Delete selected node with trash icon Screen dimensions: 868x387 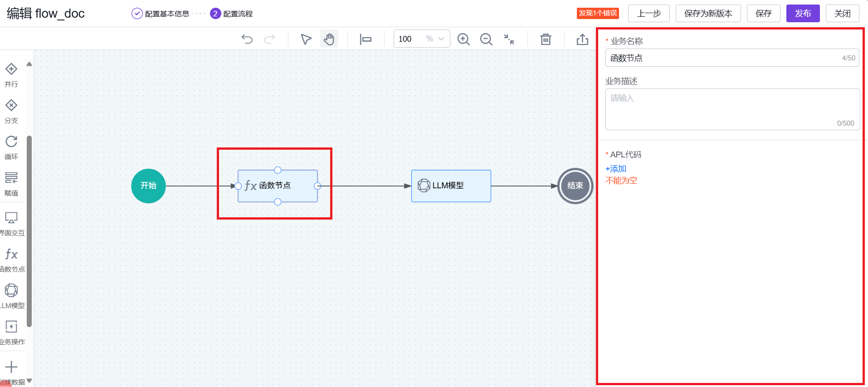click(x=546, y=39)
